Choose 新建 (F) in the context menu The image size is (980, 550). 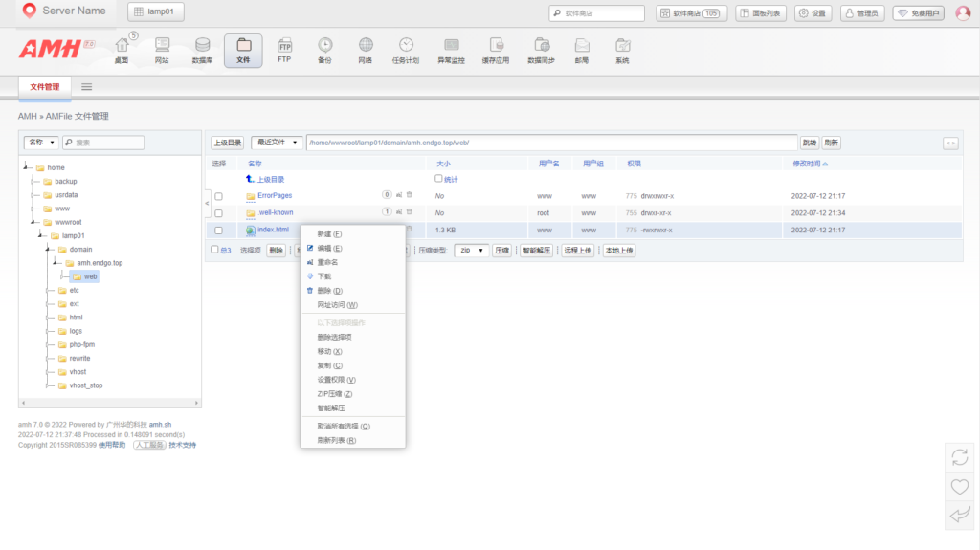352,233
